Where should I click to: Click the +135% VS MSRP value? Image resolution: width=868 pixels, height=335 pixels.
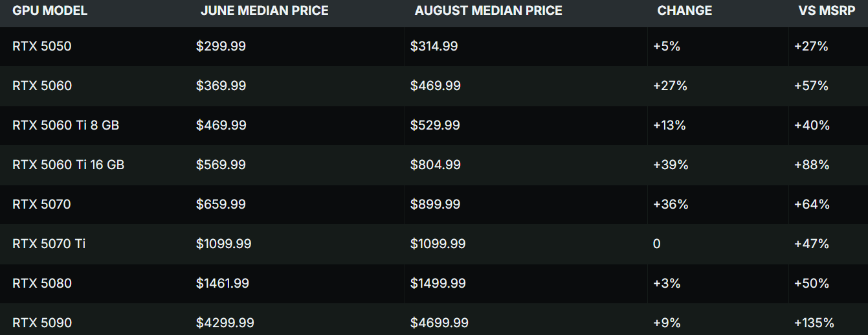814,323
